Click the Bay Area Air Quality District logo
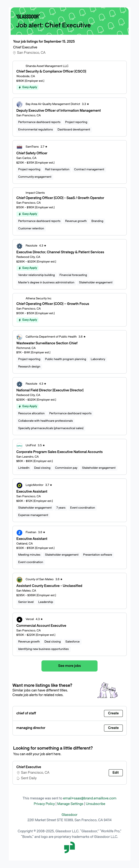 pyautogui.click(x=20, y=105)
